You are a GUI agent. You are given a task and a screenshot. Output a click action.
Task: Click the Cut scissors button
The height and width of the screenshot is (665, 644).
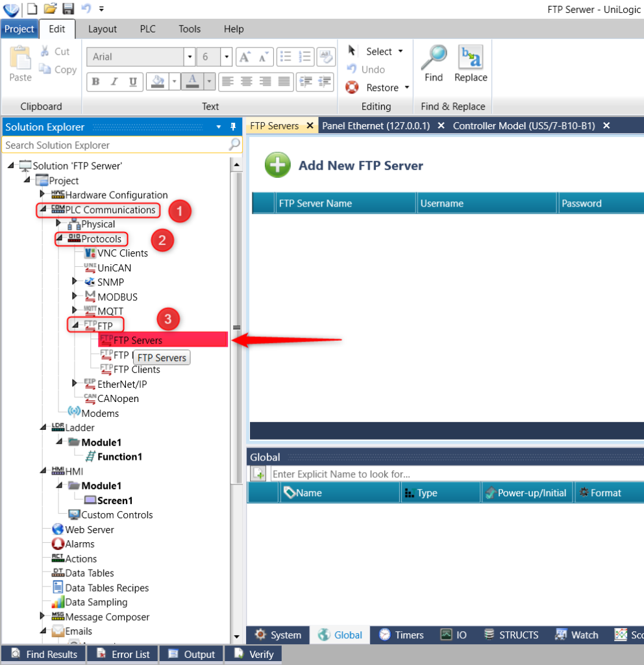pos(55,51)
